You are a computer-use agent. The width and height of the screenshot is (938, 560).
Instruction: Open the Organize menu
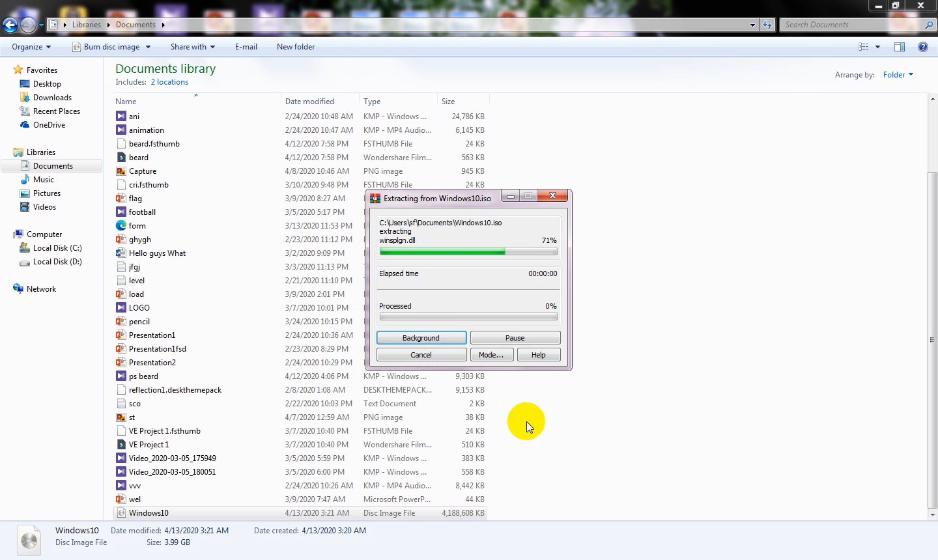tap(31, 47)
